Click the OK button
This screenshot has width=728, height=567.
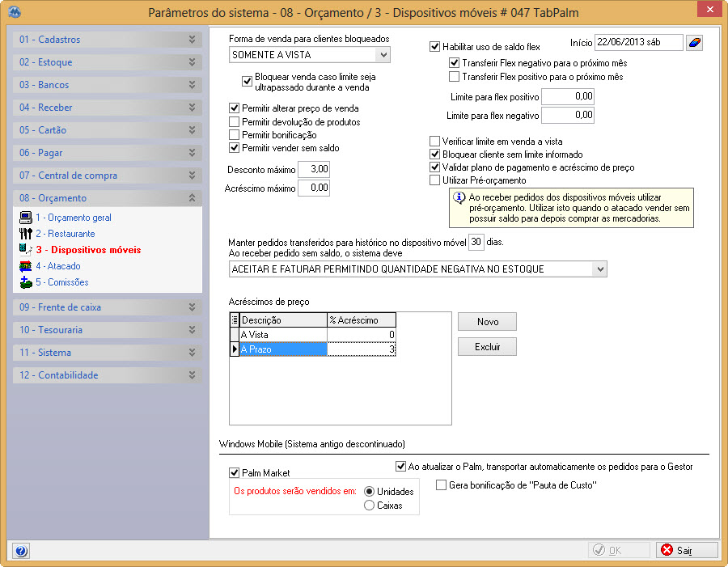pos(619,550)
